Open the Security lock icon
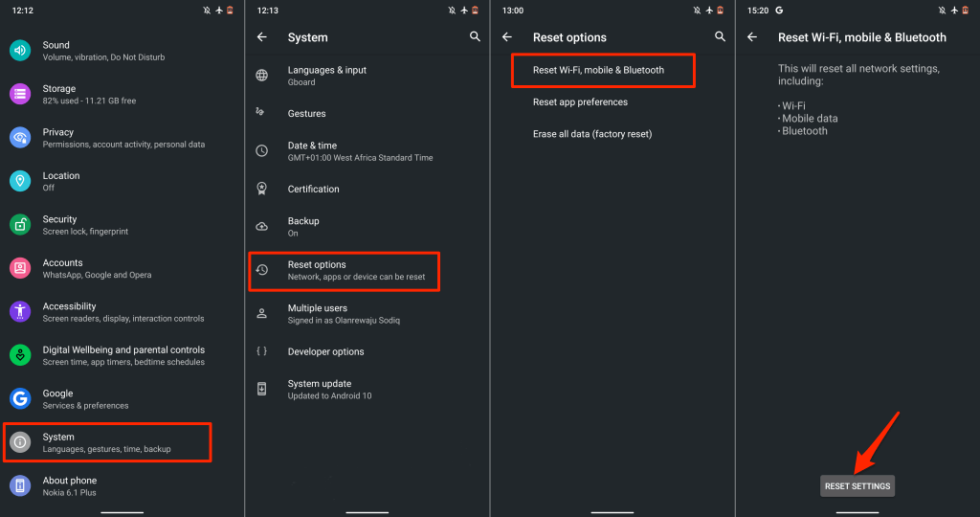This screenshot has width=980, height=517. (x=20, y=225)
